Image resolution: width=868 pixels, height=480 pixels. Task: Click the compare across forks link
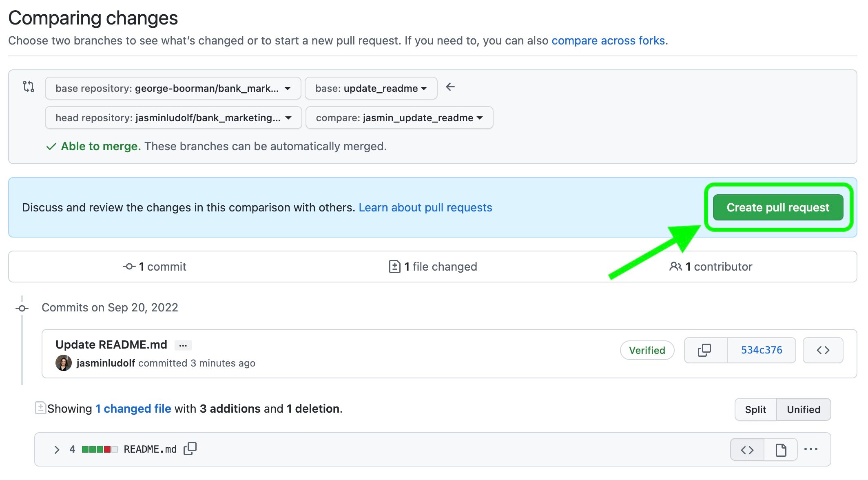click(608, 40)
